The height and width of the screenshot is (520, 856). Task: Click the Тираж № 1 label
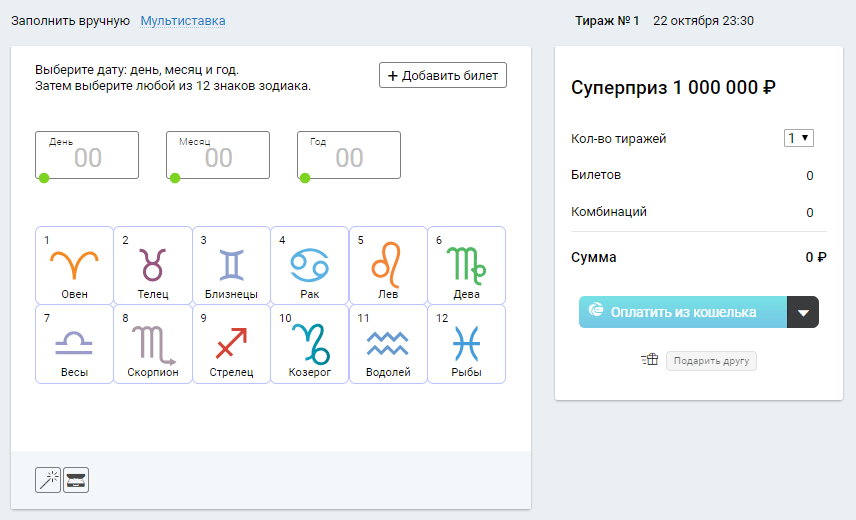pyautogui.click(x=607, y=21)
